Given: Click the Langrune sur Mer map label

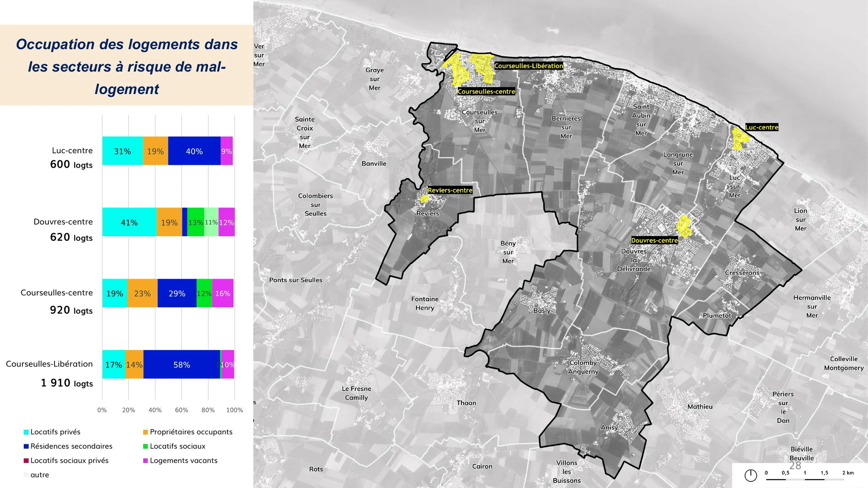Looking at the screenshot, I should (x=678, y=163).
